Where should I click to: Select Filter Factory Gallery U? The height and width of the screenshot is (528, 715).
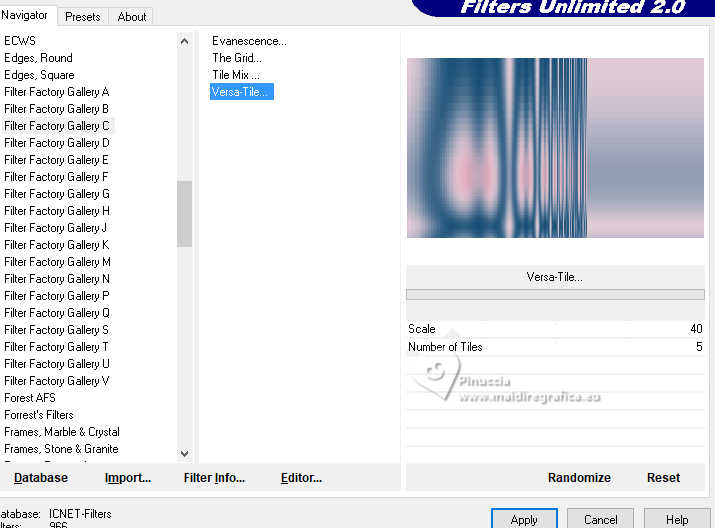tap(57, 364)
